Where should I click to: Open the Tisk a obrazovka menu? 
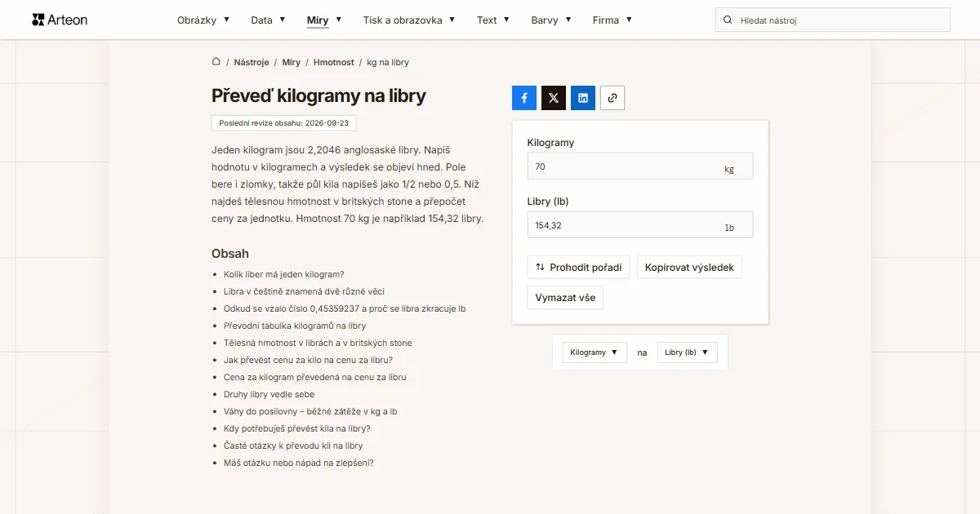coord(409,20)
